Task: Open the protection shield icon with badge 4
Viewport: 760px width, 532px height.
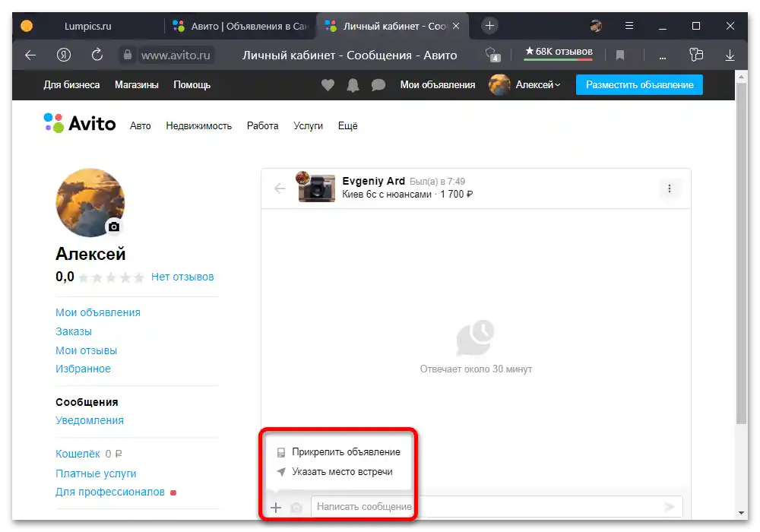Action: click(492, 55)
